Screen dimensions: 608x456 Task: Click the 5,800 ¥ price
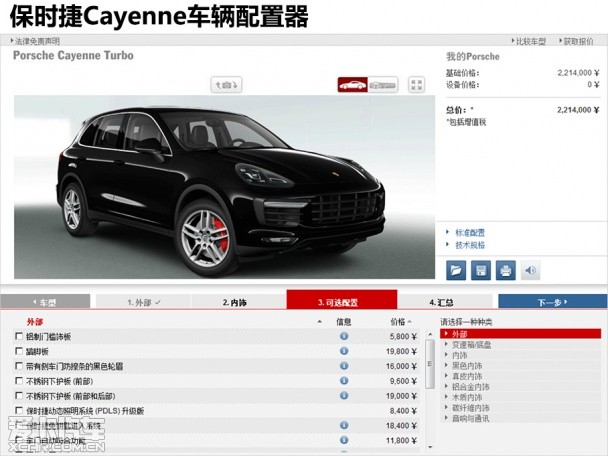[403, 337]
